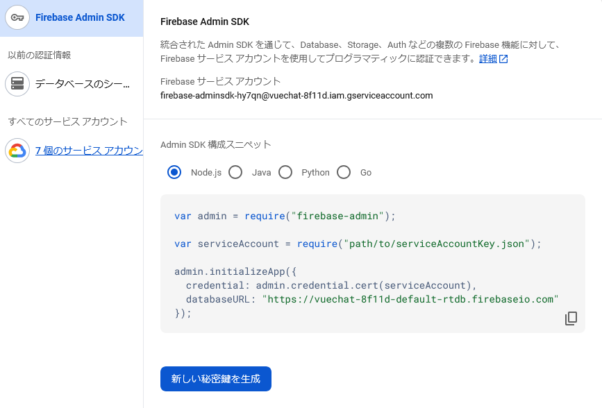Choose the Python radio button
This screenshot has width=602, height=408.
pos(286,172)
